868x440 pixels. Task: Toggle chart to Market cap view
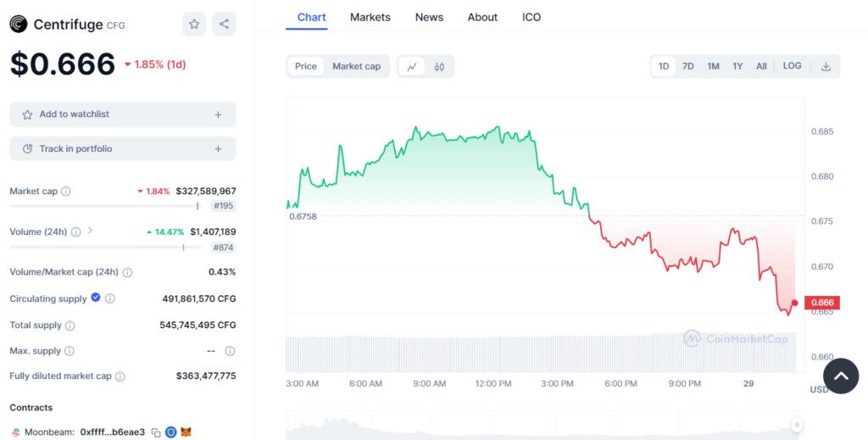coord(356,66)
